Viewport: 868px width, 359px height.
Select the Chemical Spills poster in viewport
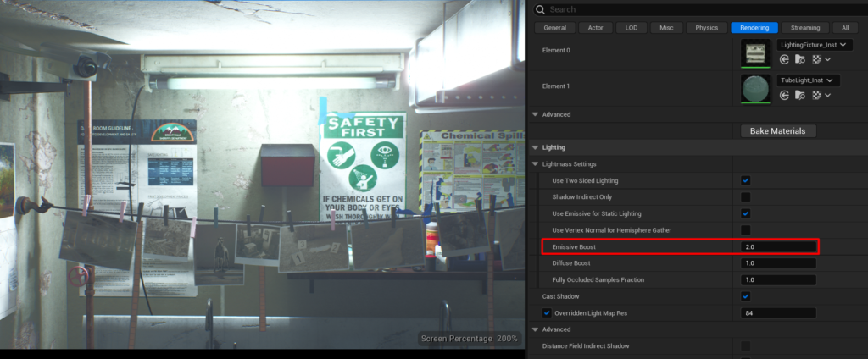[471, 172]
